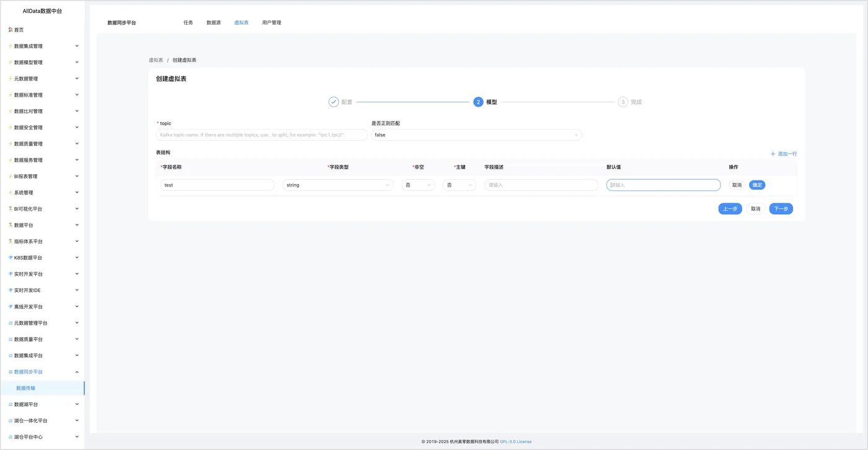868x450 pixels.
Task: Switch to the 数据源 top tab
Action: tap(214, 22)
